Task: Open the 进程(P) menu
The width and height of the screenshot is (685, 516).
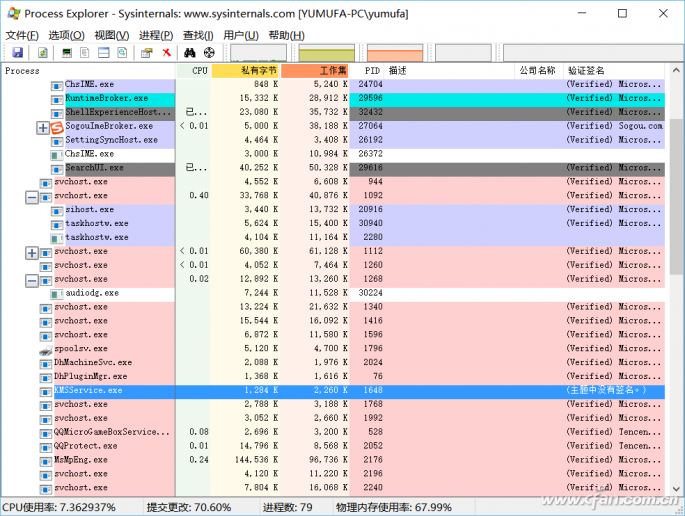Action: (x=156, y=35)
